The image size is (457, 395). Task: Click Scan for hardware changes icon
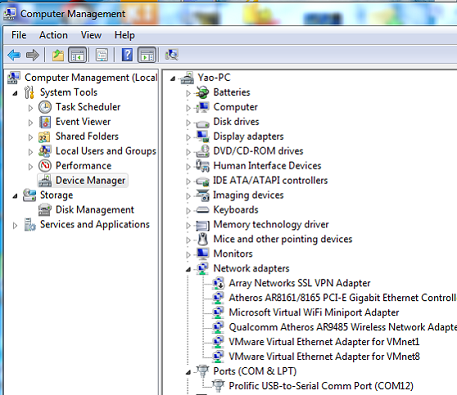point(172,55)
